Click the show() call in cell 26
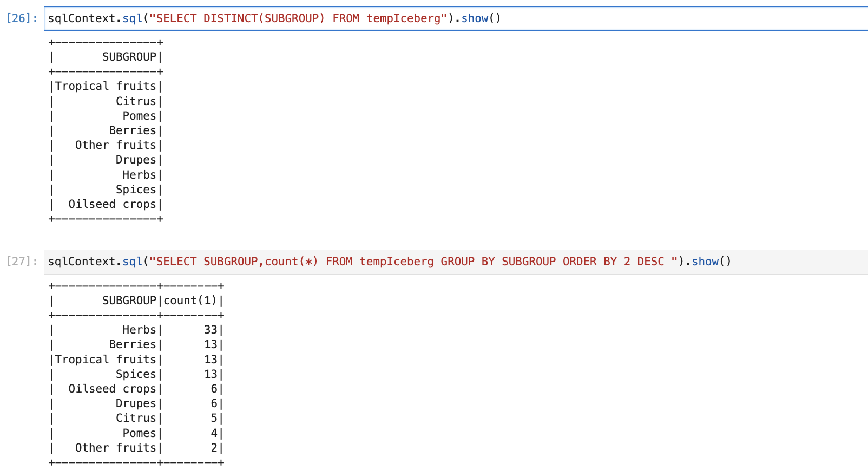Image resolution: width=868 pixels, height=470 pixels. point(481,18)
